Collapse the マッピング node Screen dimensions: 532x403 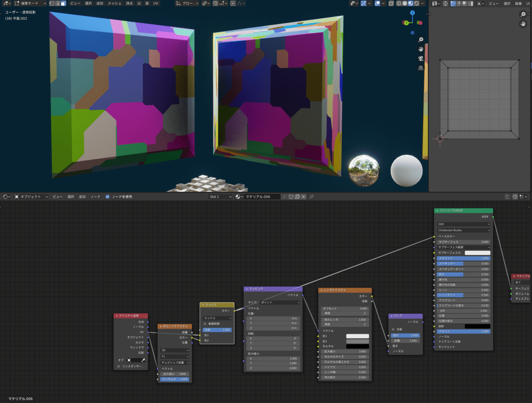[x=246, y=289]
